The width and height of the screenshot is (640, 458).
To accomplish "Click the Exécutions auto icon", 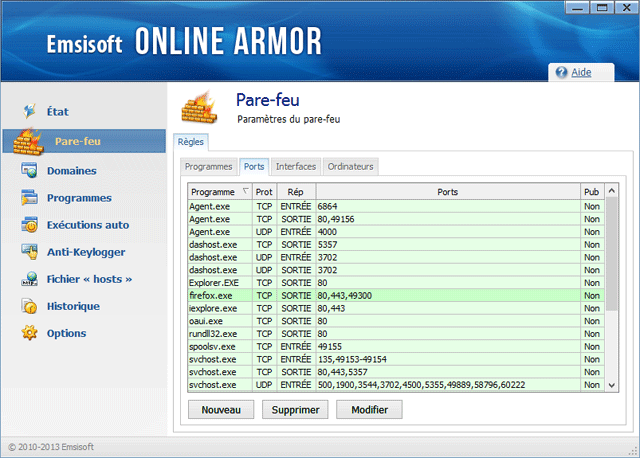I will coord(29,225).
